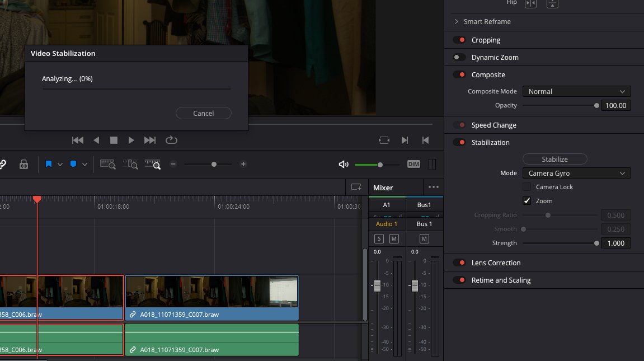Click the Opacity value field
The image size is (644, 361).
point(615,106)
